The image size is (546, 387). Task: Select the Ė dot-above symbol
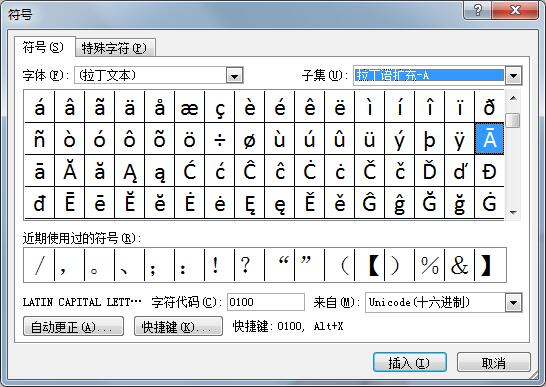pyautogui.click(x=189, y=203)
